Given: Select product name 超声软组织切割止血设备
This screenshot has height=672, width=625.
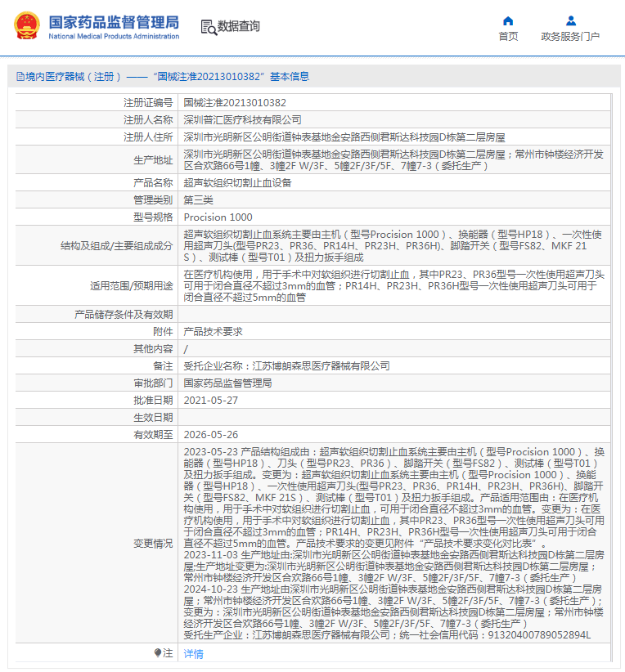Looking at the screenshot, I should point(237,183).
